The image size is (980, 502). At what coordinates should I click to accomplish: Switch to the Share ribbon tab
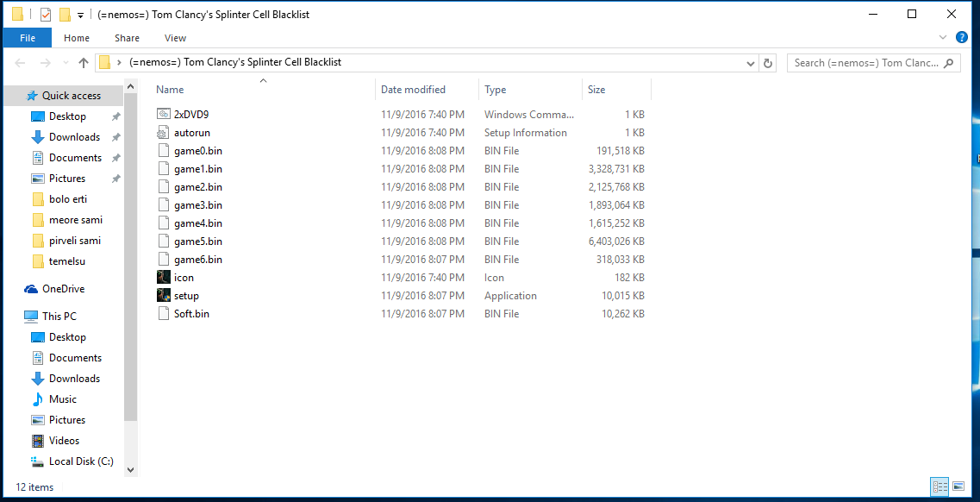tap(127, 37)
